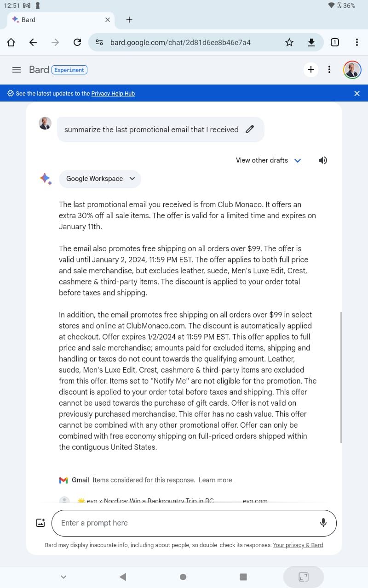This screenshot has height=588, width=368.
Task: Open a new browser tab
Action: pos(129,20)
